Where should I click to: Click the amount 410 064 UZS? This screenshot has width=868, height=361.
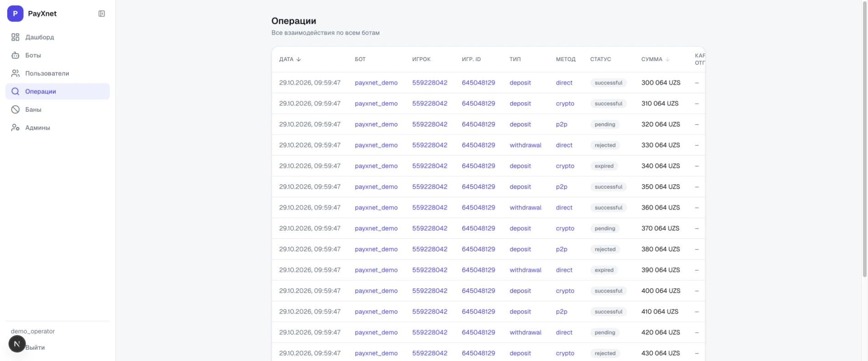[660, 312]
